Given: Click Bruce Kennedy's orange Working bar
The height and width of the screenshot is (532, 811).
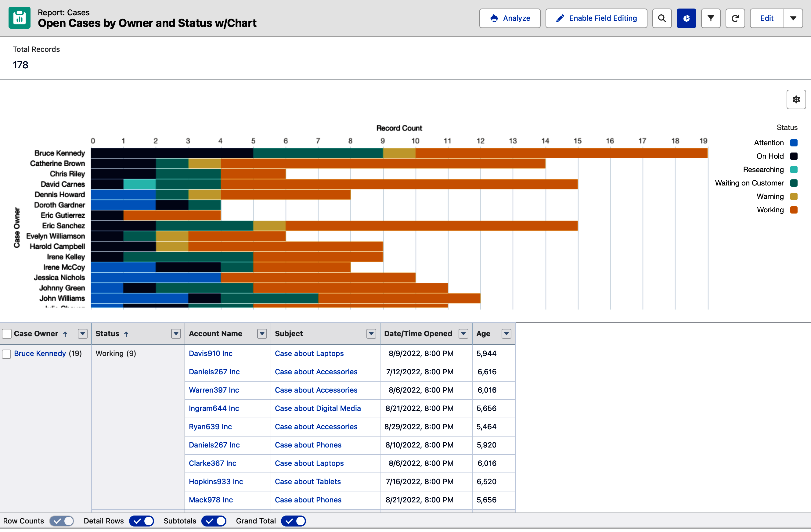Looking at the screenshot, I should pos(561,153).
